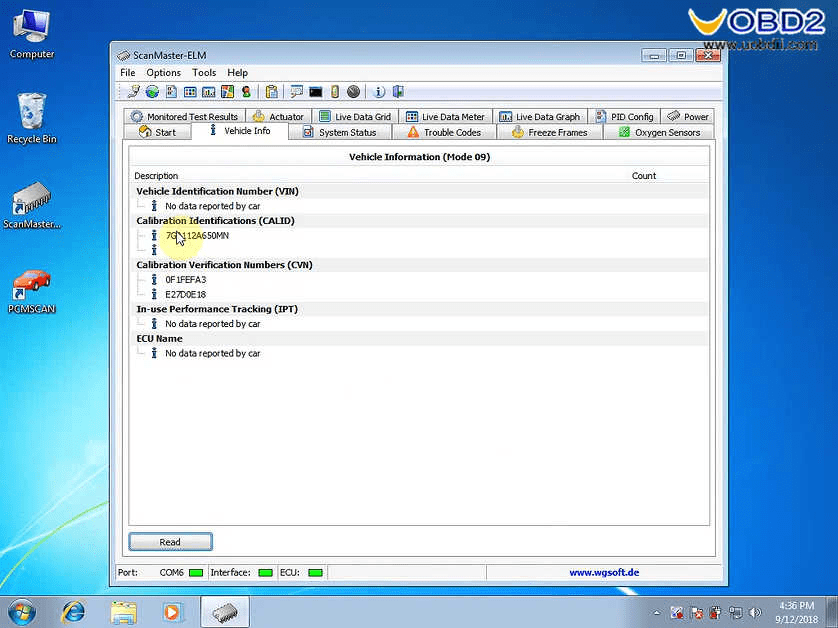Screen dimensions: 838x628
Task: Open the Live Data Graph display
Action: pyautogui.click(x=540, y=116)
